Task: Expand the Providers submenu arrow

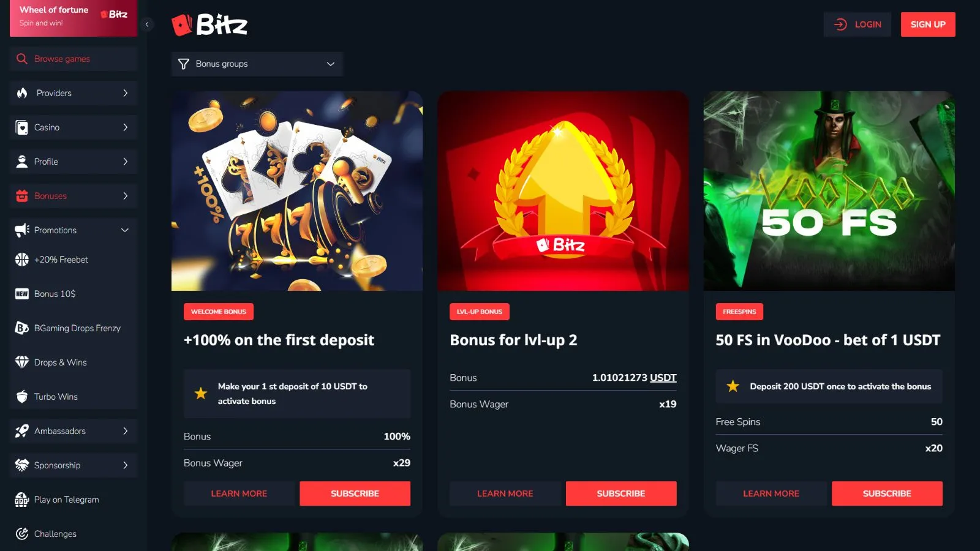Action: pos(125,93)
